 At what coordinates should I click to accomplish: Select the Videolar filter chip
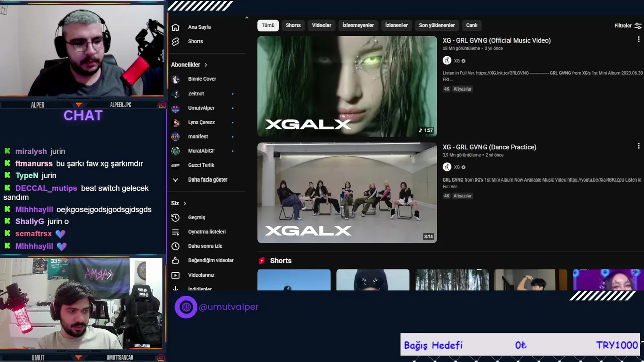321,25
